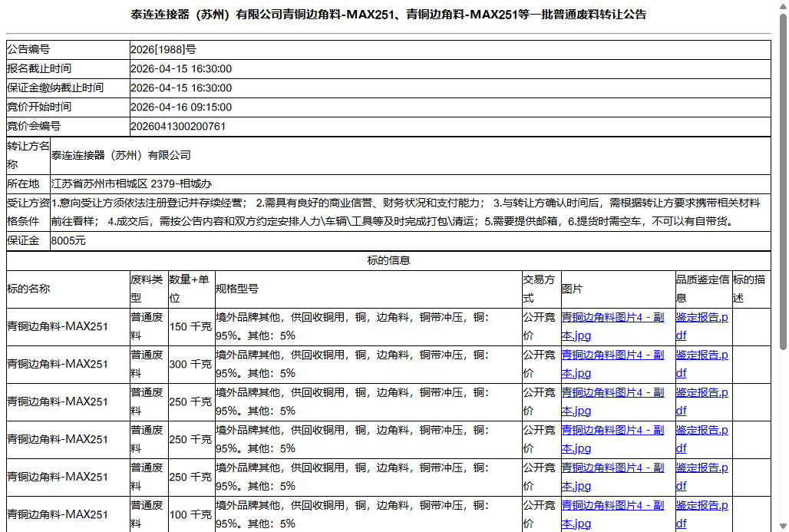This screenshot has width=789, height=532.
Task: Click the 品质鉴定信息 column header
Action: [703, 289]
